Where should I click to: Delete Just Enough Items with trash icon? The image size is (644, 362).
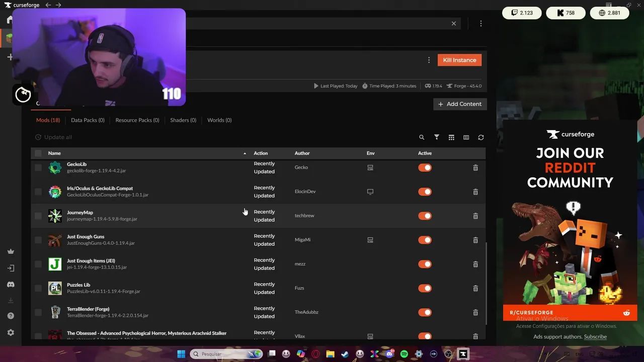[x=475, y=264]
